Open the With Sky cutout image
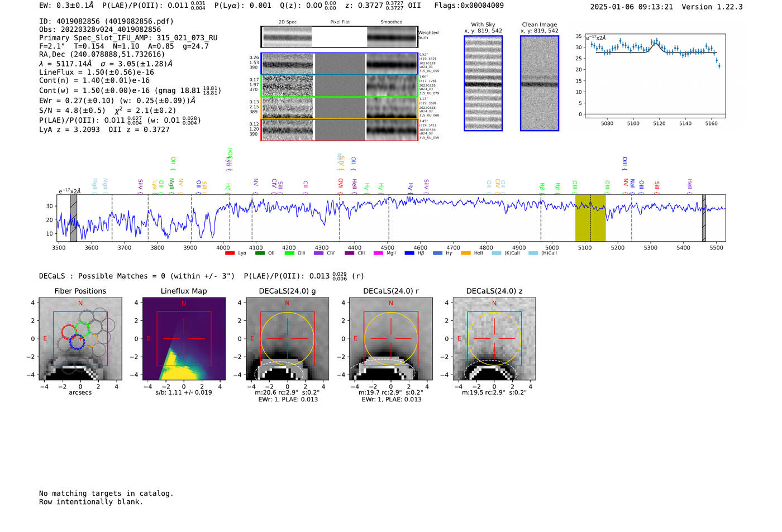782x532 pixels. (483, 83)
